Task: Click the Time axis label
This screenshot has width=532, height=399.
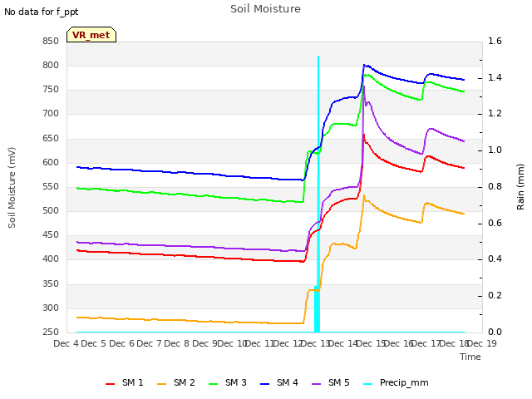Action: pyautogui.click(x=470, y=357)
